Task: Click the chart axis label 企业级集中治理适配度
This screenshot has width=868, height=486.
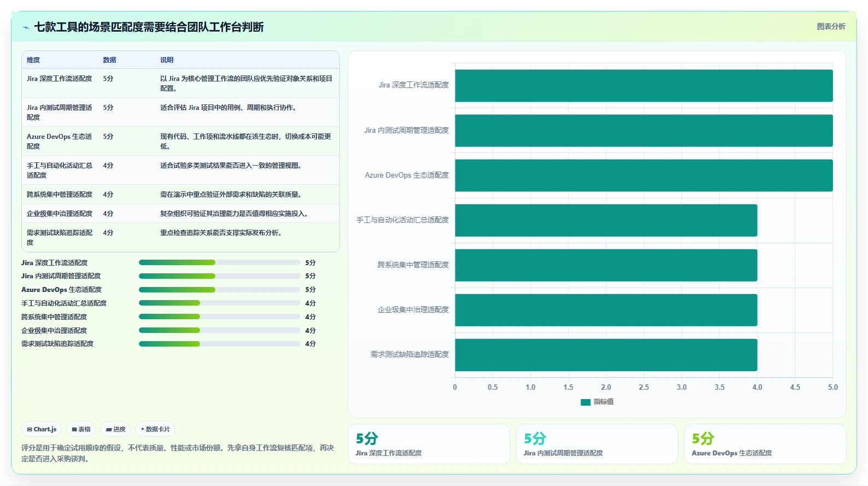Action: point(413,309)
